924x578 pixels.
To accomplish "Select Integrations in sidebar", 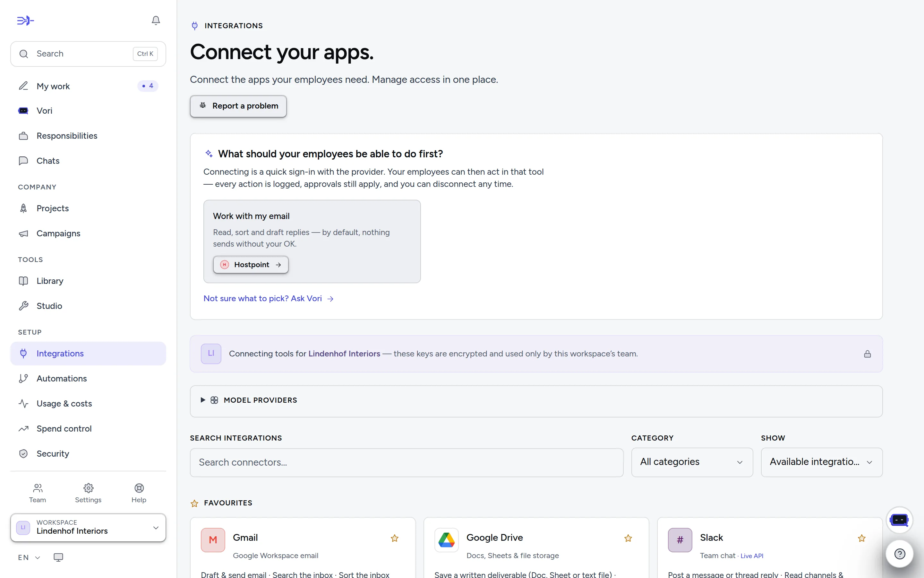I will coord(88,354).
